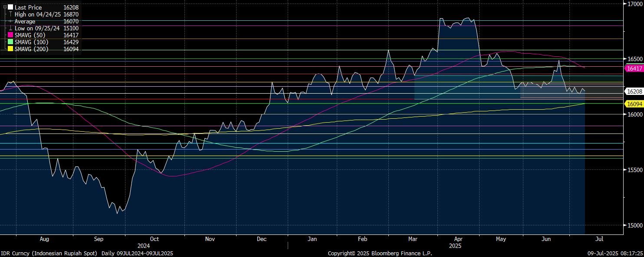Click the IDR Curncy security title text
This screenshot has width=644, height=257.
click(x=50, y=253)
